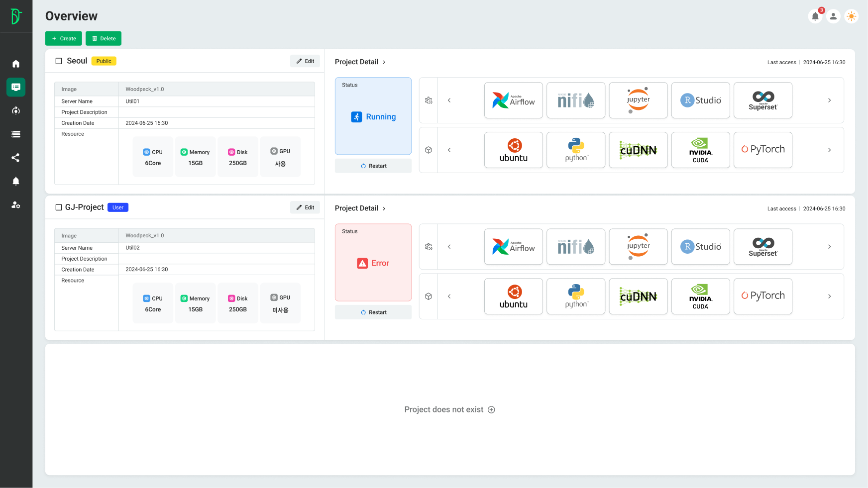Select PyTorch tile in Seoul project
The image size is (868, 488).
[763, 150]
